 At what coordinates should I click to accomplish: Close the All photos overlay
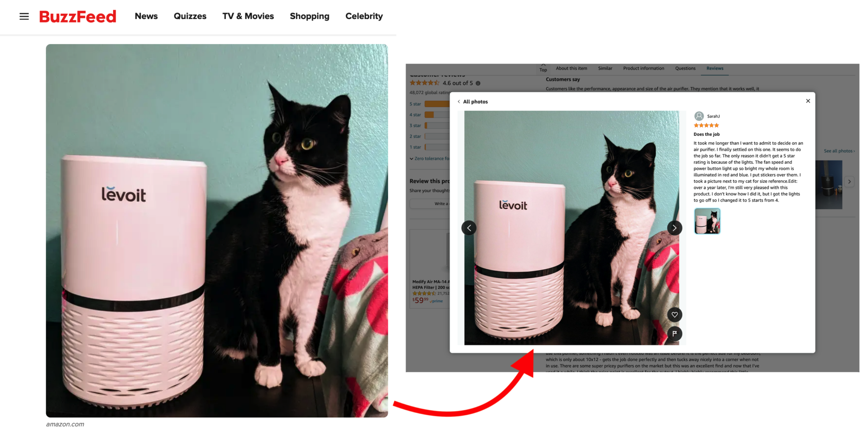coord(808,101)
